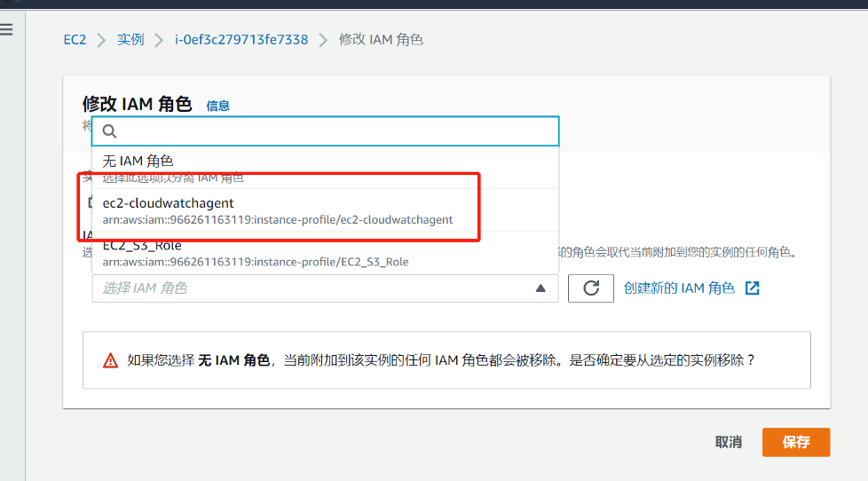Viewport: 868px width, 481px height.
Task: Click the warning message about 无 IAM 角色
Action: click(440, 360)
